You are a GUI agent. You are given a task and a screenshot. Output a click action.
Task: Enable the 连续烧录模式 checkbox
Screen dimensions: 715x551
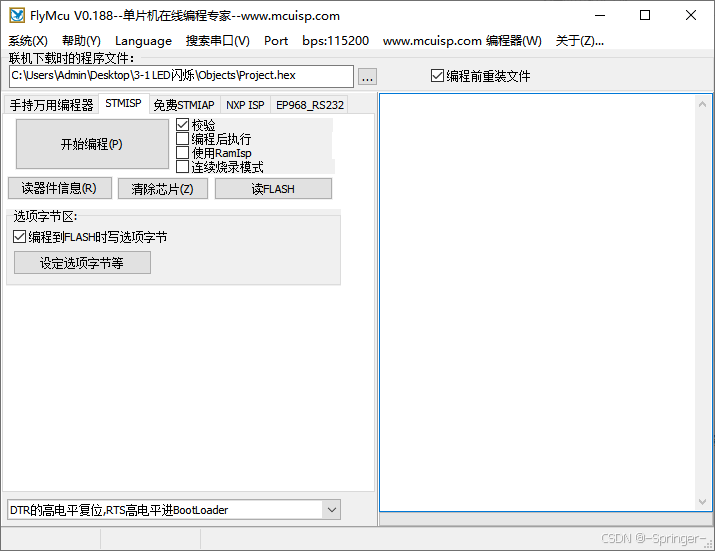[x=182, y=167]
